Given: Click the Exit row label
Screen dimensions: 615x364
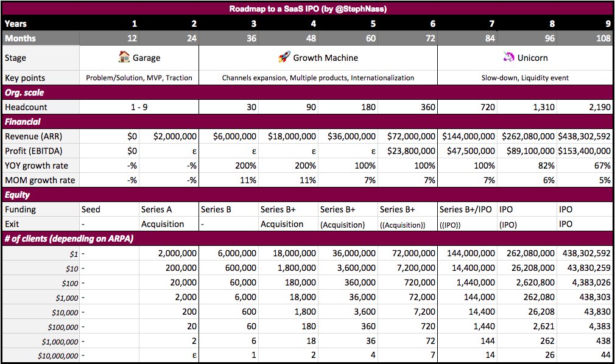Looking at the screenshot, I should (x=41, y=224).
